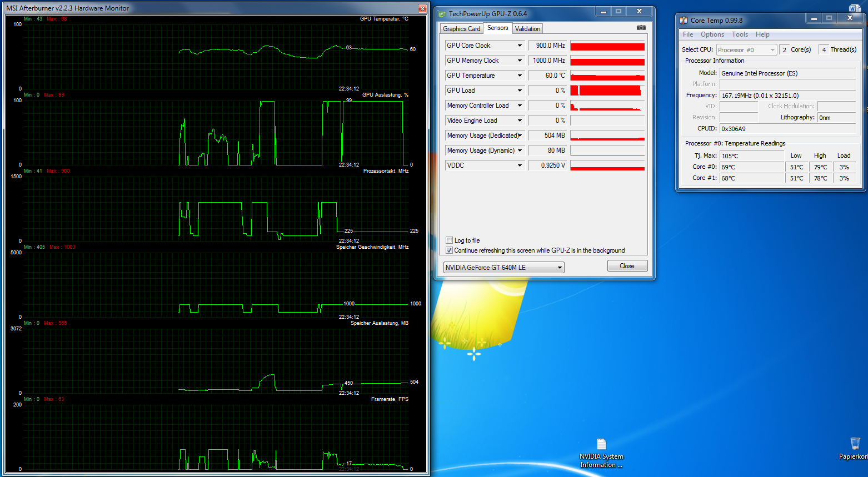This screenshot has width=868, height=477.
Task: Expand the GPU Load sensor dropdown
Action: pos(520,91)
